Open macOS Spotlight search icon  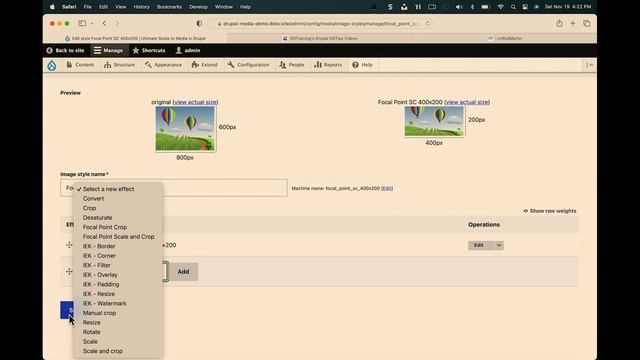[513, 7]
